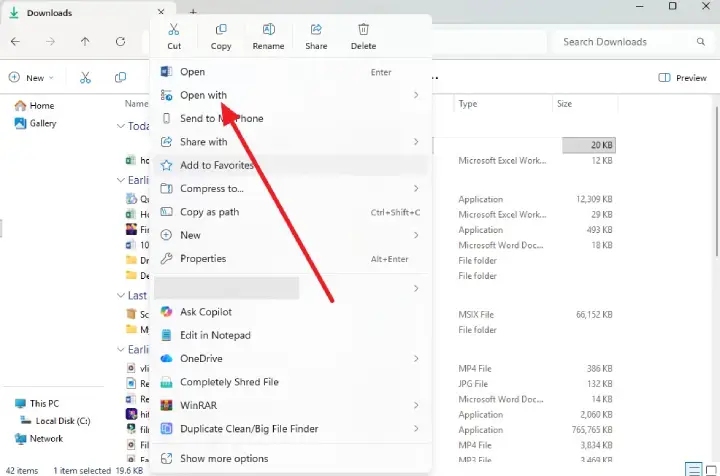Select Duplicate Clean/Big File Finder

point(292,429)
